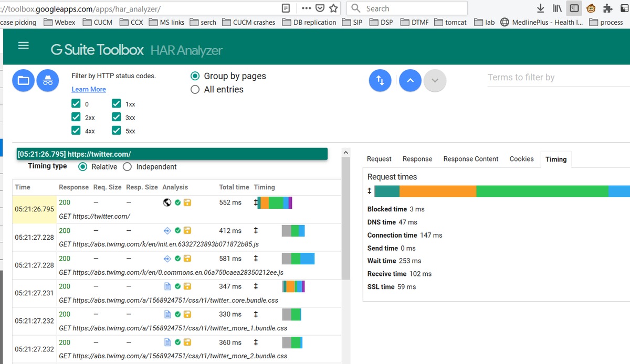Click the entries list scroll-up arrow
This screenshot has height=364, width=630.
tap(345, 152)
